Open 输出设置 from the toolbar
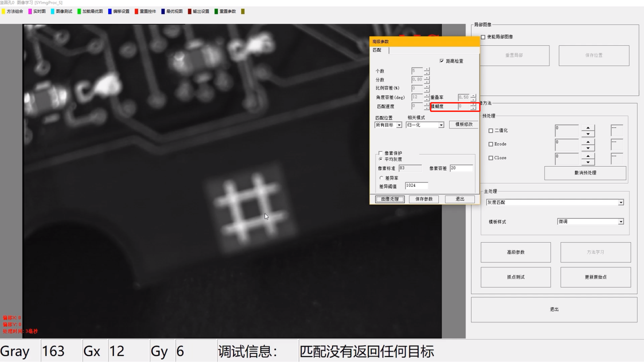Image resolution: width=644 pixels, height=362 pixels. 200,11
